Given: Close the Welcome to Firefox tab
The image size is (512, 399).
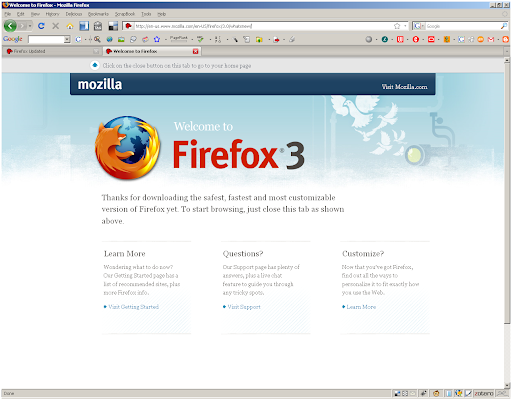Looking at the screenshot, I should pos(195,51).
